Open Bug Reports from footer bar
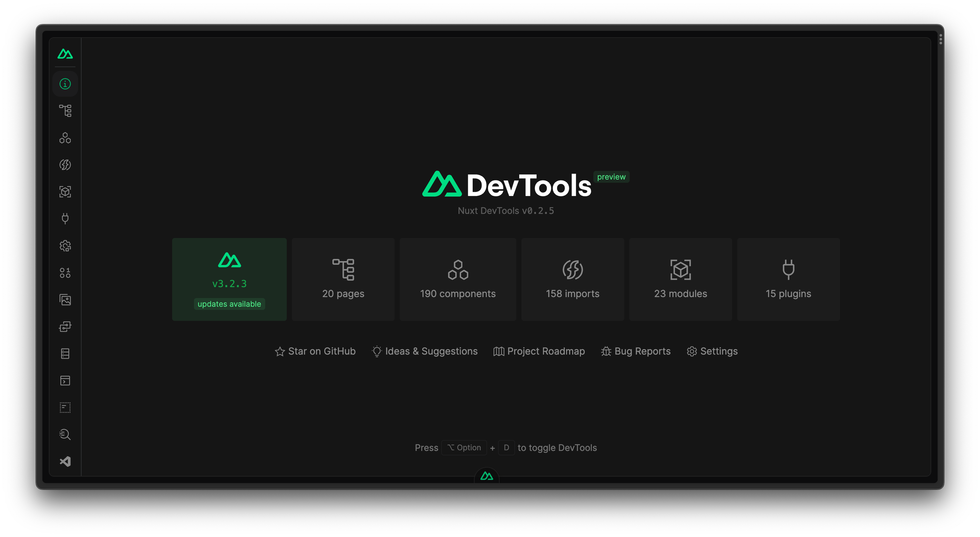980x537 pixels. [636, 351]
